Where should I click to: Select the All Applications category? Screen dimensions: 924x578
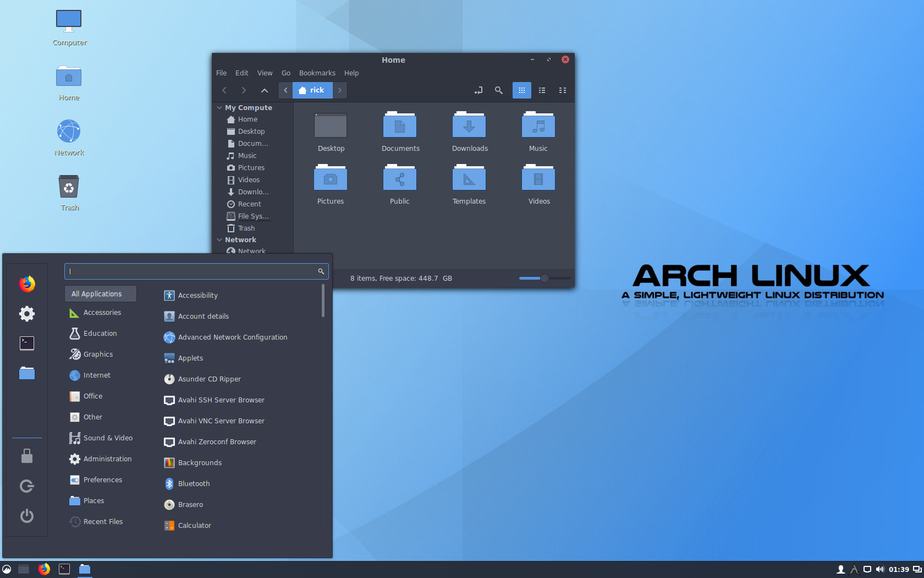pyautogui.click(x=101, y=294)
